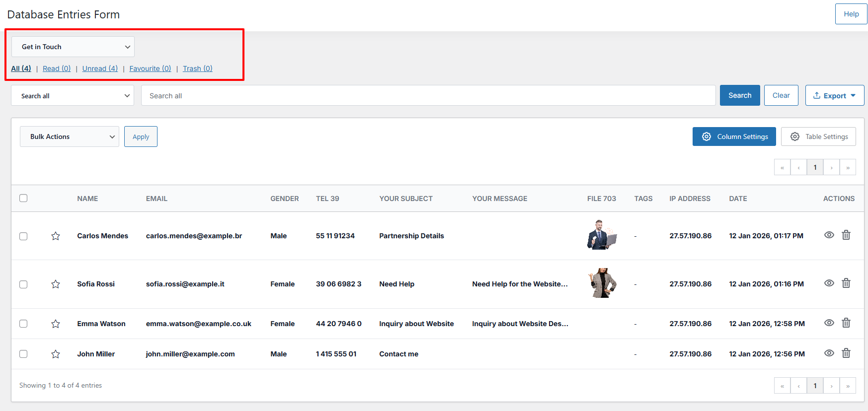Tick the select-all checkbox in header
The height and width of the screenshot is (411, 868).
point(23,198)
